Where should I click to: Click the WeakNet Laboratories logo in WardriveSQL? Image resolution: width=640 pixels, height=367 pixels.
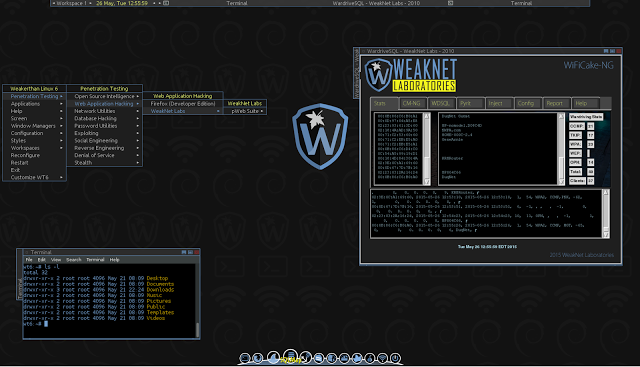pyautogui.click(x=411, y=75)
